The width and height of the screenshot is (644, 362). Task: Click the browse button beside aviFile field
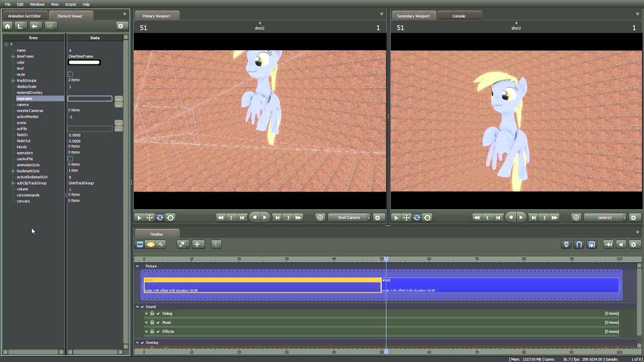(x=119, y=129)
